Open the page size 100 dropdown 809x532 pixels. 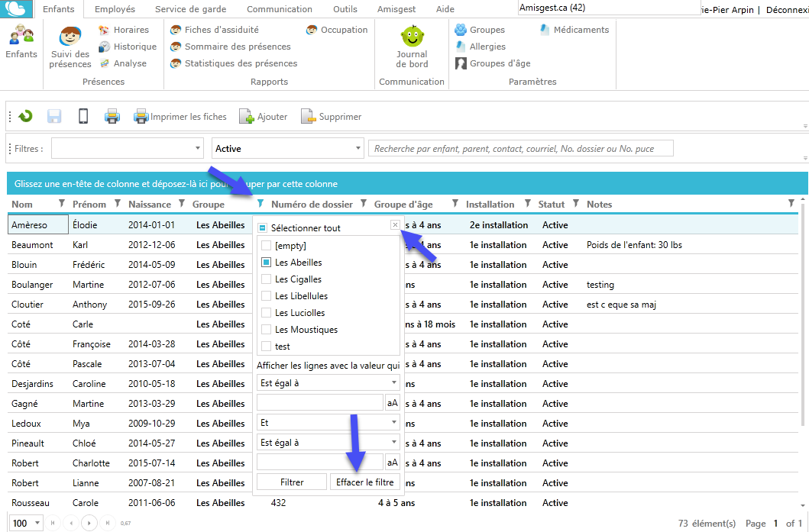pyautogui.click(x=26, y=523)
